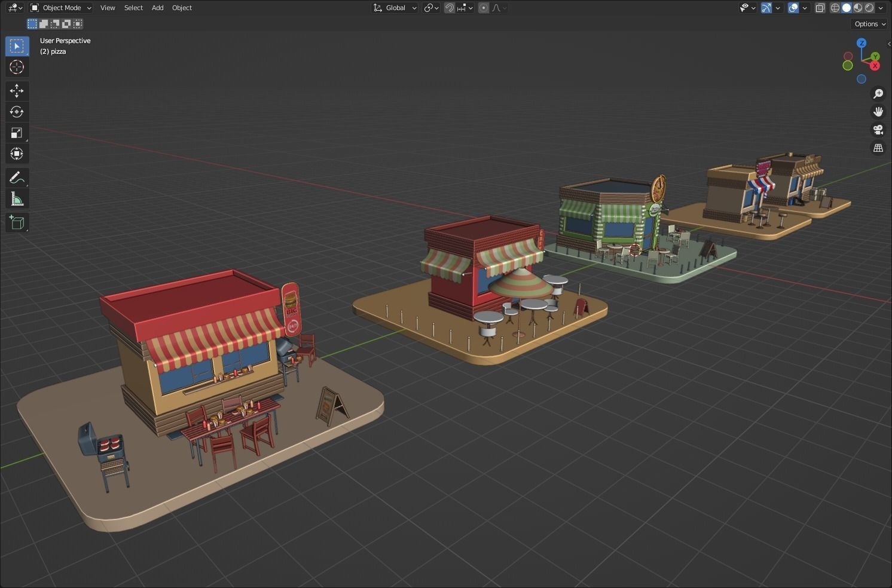
Task: Select the Select Box tool
Action: (17, 46)
